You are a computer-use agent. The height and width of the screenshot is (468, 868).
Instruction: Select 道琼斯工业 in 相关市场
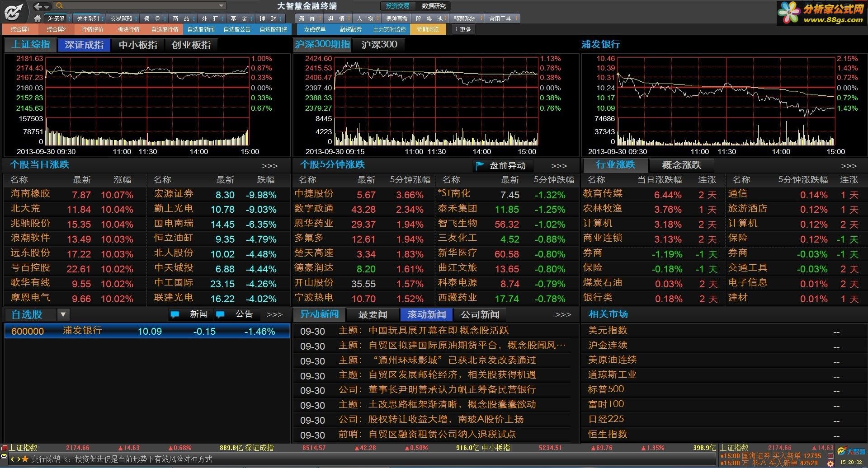(x=612, y=375)
